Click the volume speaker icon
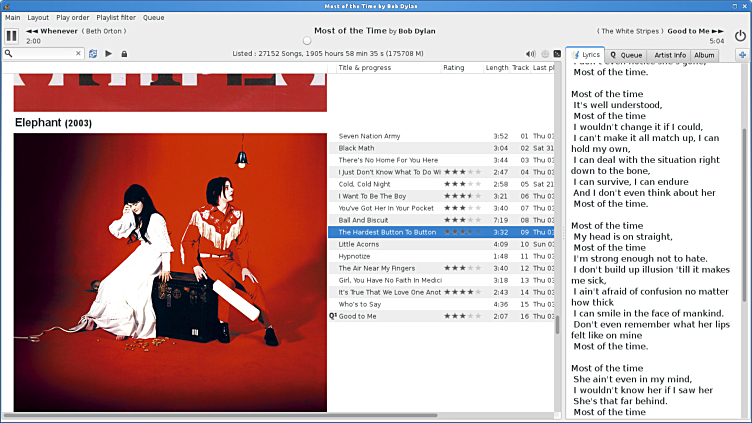Screen dimensions: 752x423 [530, 54]
